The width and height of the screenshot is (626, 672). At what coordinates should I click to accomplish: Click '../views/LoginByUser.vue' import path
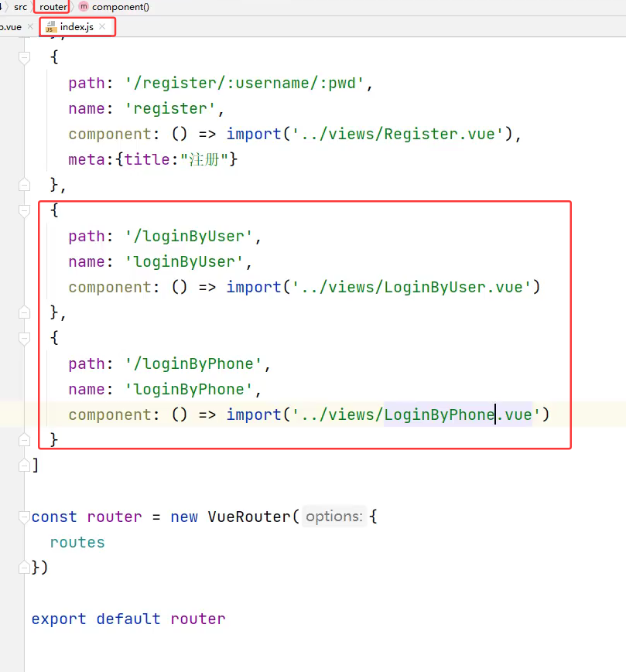(x=412, y=287)
